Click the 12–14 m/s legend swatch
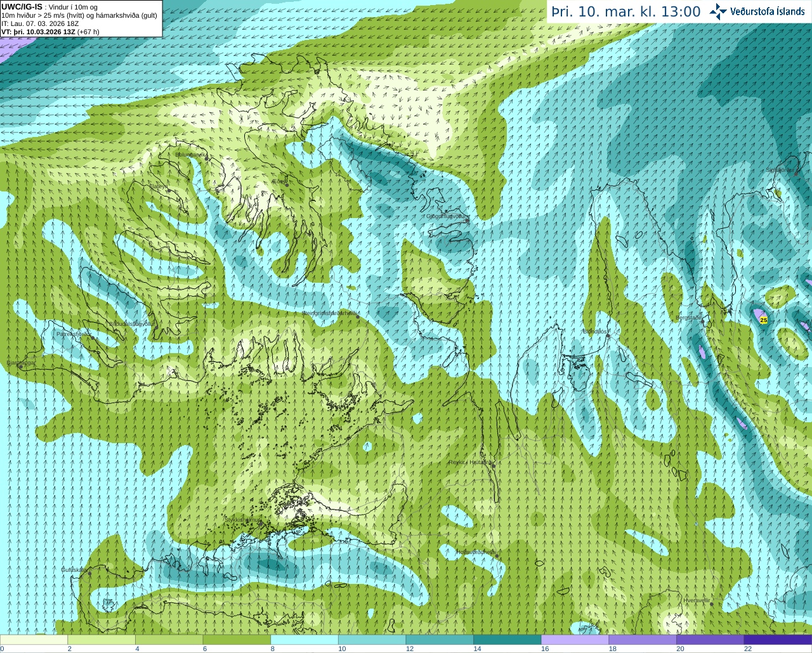Screen dimensions: 812x653 (x=440, y=639)
